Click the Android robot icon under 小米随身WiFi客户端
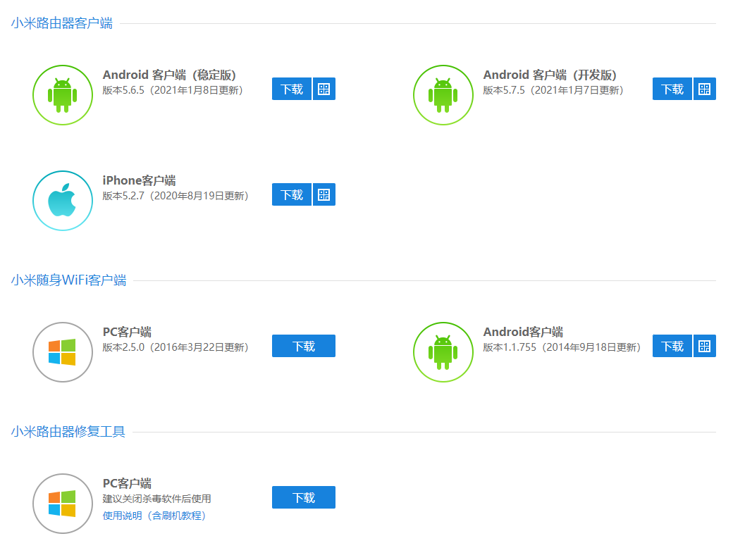This screenshot has height=560, width=733. click(443, 351)
